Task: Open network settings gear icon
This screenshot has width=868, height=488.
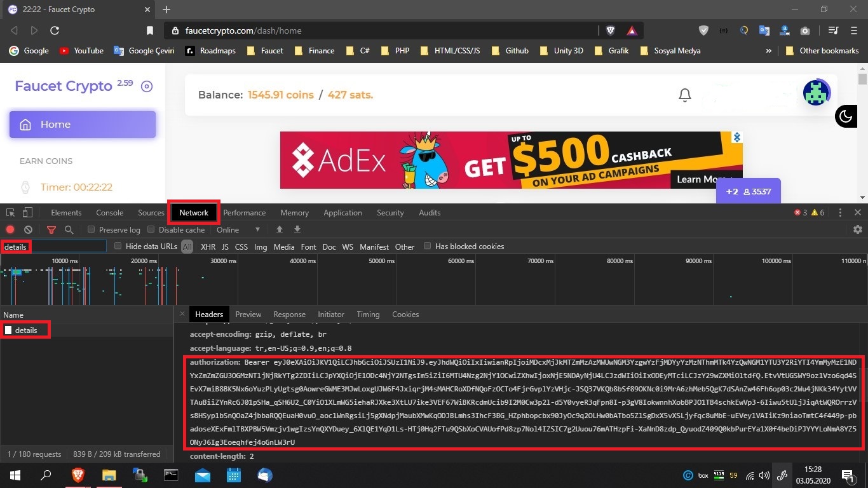Action: [x=858, y=229]
